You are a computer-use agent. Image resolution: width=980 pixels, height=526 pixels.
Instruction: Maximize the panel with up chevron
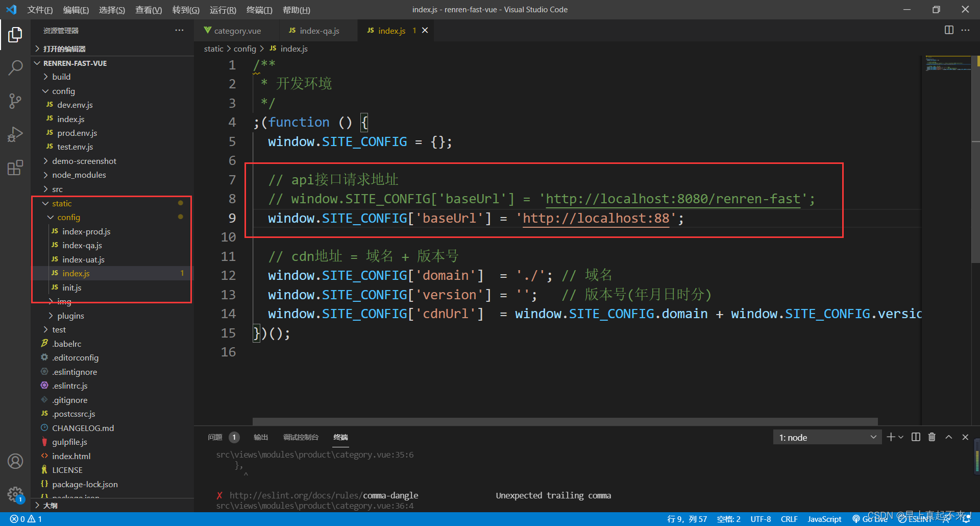click(x=948, y=437)
